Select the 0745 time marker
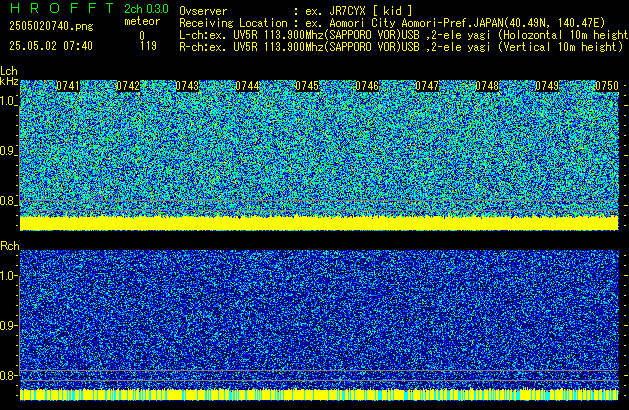The width and height of the screenshot is (629, 410). coord(307,86)
